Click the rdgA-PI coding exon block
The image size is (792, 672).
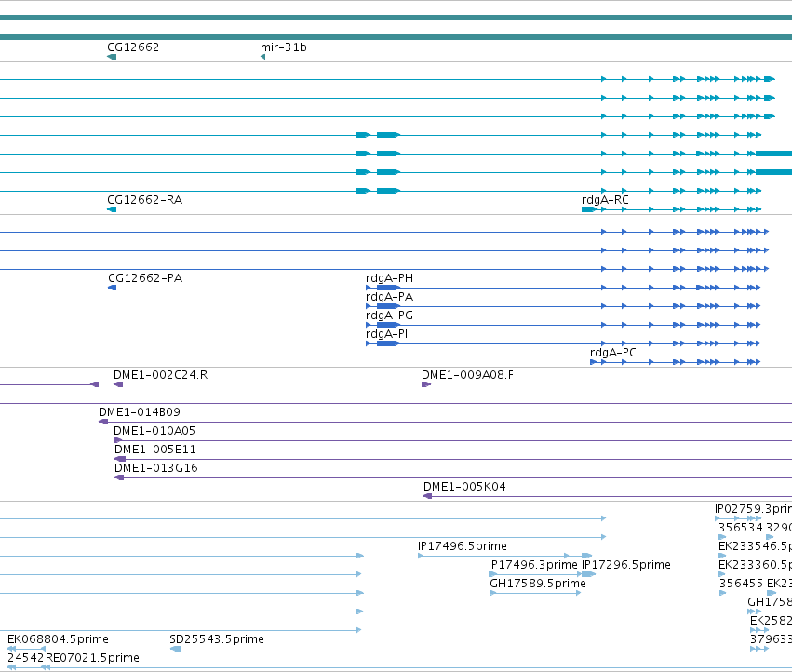(x=388, y=343)
